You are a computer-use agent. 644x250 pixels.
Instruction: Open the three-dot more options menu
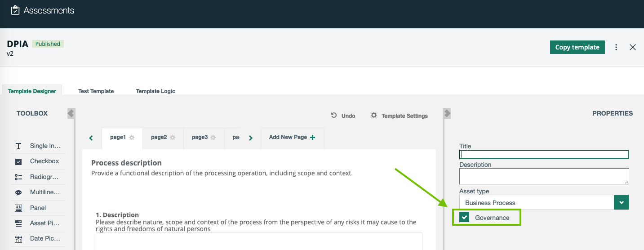(x=616, y=47)
